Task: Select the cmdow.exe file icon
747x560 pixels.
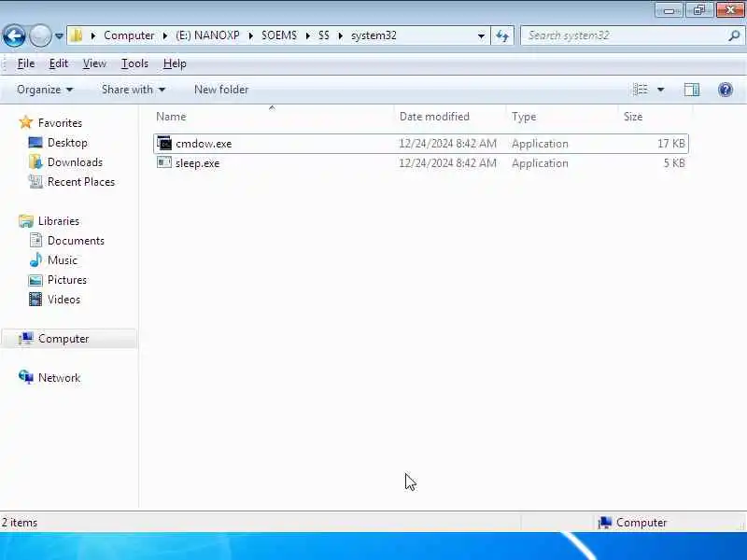Action: coord(164,143)
